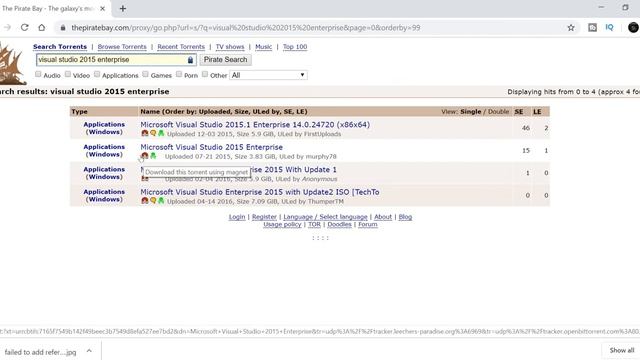Viewport: 640px width, 360px height.
Task: Order results by ULed by in header
Action: tap(265, 111)
